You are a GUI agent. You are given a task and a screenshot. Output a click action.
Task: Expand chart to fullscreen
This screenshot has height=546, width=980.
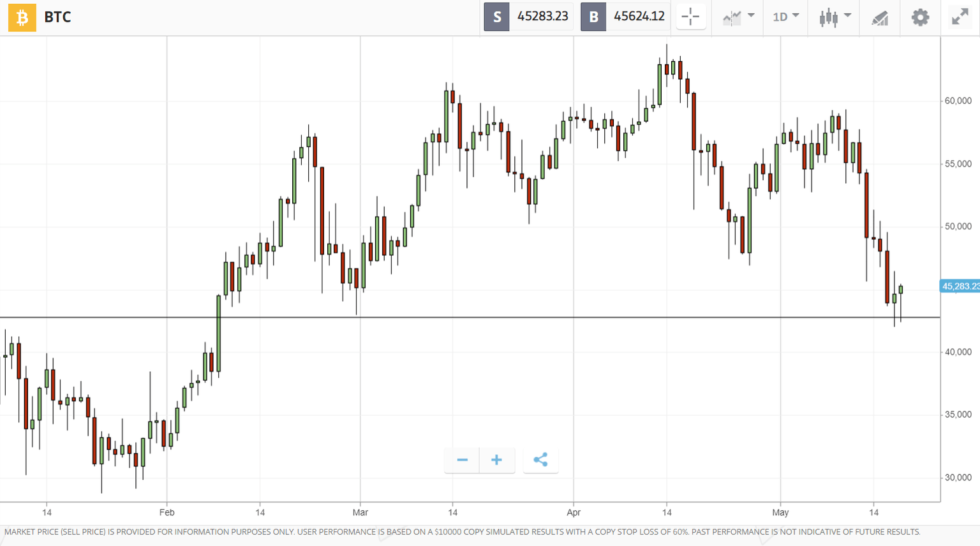[960, 17]
